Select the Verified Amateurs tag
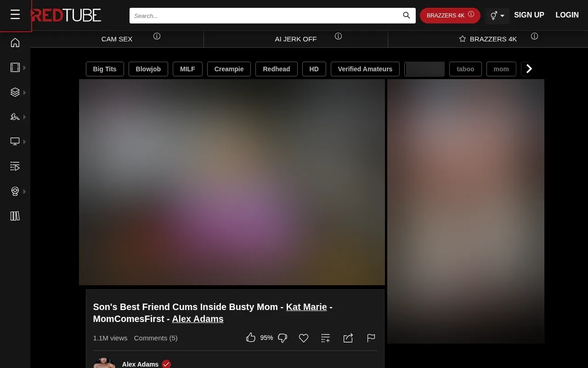Screen dimensions: 588x368 pyautogui.click(x=365, y=69)
